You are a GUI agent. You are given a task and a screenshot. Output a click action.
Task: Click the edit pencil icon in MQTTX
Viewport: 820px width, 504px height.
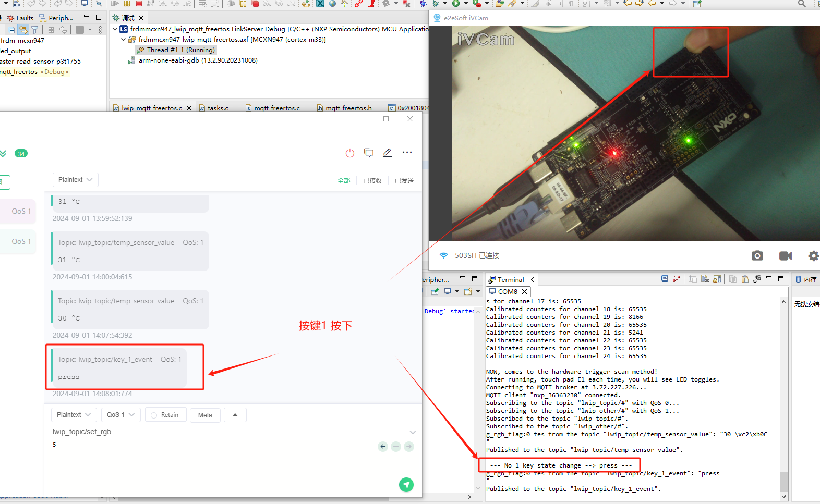[388, 153]
